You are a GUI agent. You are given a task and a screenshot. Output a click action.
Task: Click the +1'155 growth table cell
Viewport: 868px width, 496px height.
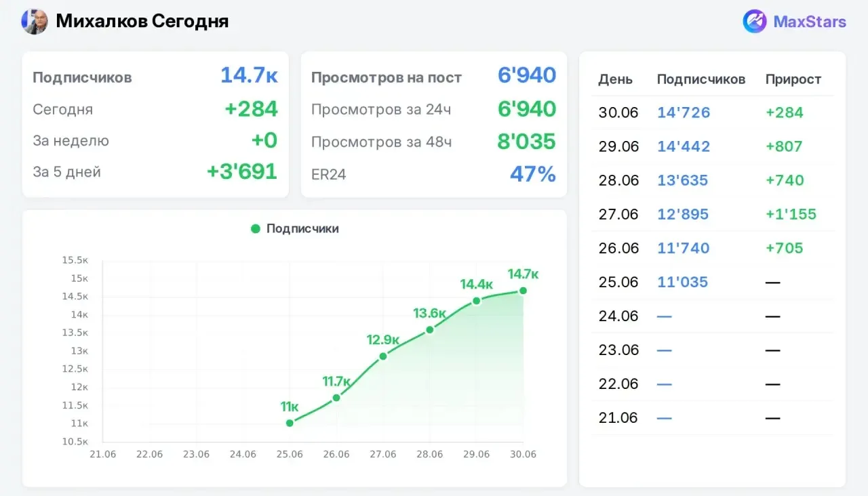click(791, 214)
